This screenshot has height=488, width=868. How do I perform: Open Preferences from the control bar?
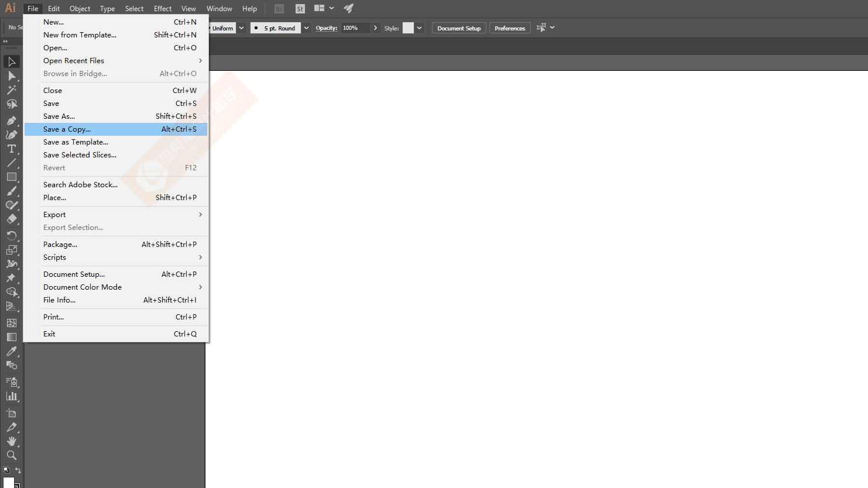(x=509, y=28)
